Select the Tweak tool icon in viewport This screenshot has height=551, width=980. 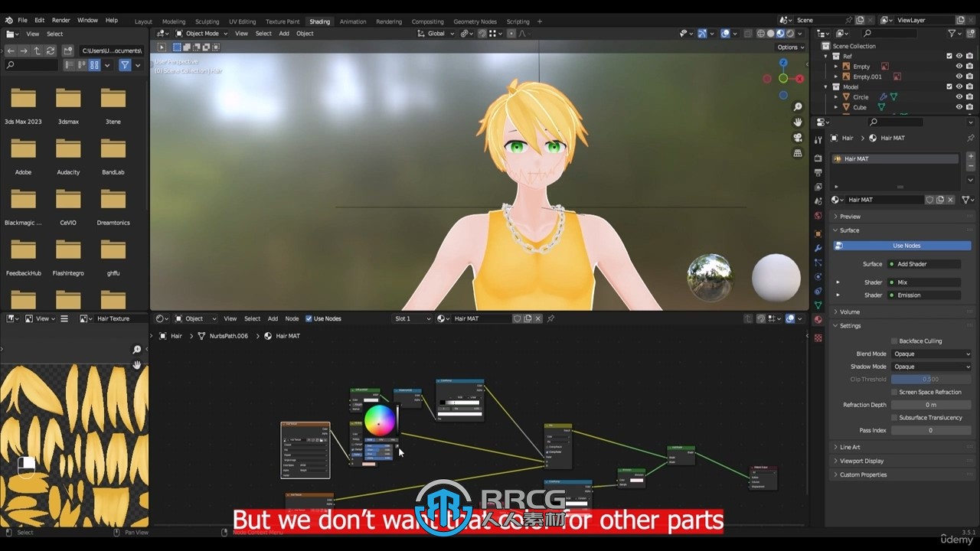(162, 47)
